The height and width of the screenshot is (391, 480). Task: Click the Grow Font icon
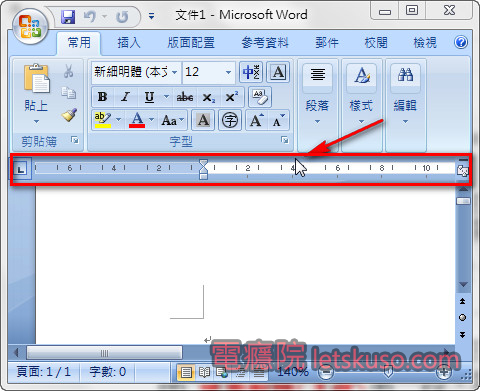tap(256, 120)
